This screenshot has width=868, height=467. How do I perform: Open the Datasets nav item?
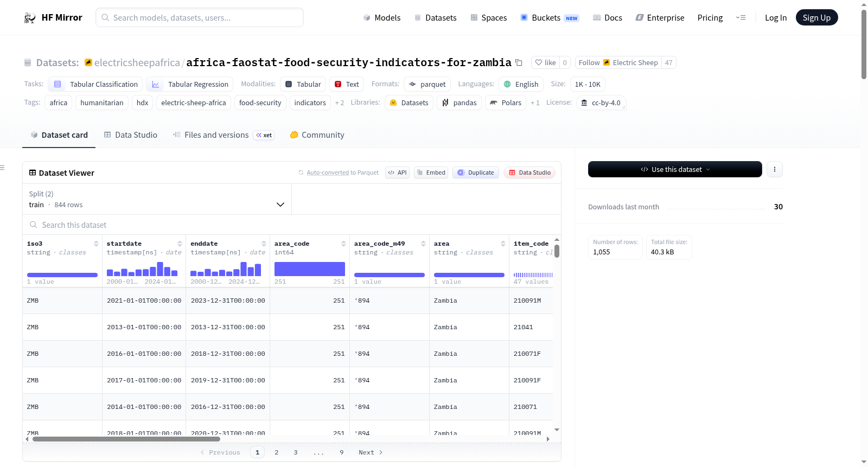coord(436,18)
